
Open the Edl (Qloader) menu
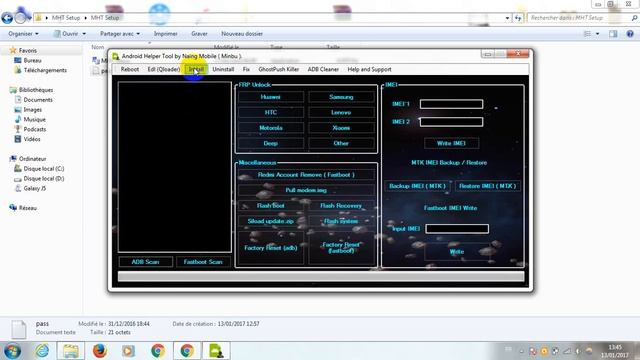[164, 69]
